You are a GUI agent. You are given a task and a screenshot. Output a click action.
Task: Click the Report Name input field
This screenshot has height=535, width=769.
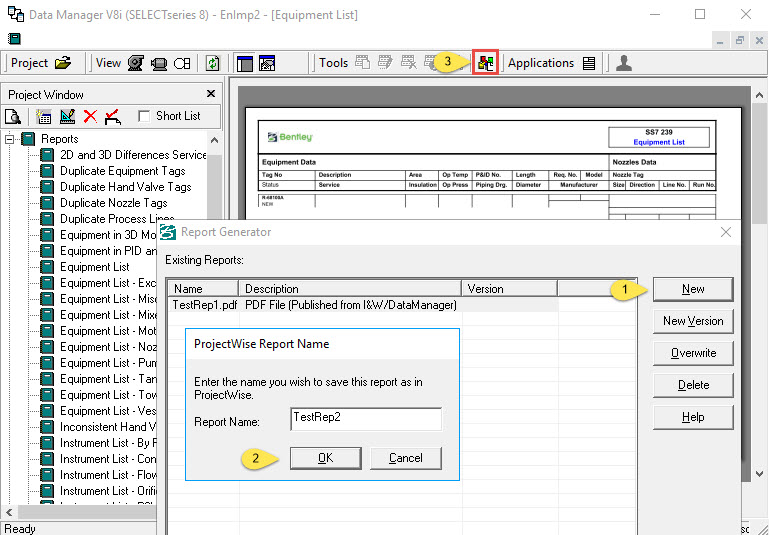(x=366, y=419)
